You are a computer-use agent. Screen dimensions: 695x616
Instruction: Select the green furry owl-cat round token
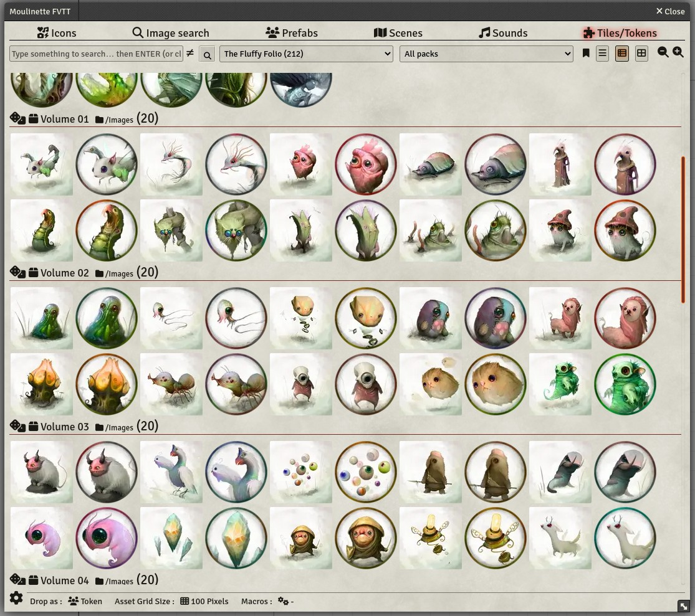(x=236, y=230)
